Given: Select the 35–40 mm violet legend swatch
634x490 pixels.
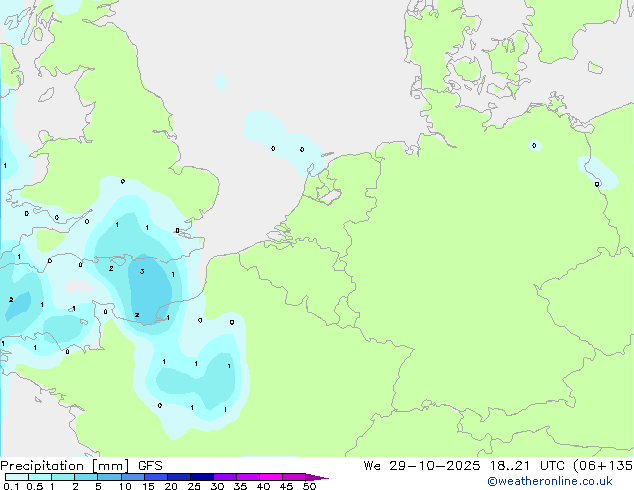Looking at the screenshot, I should [247, 477].
